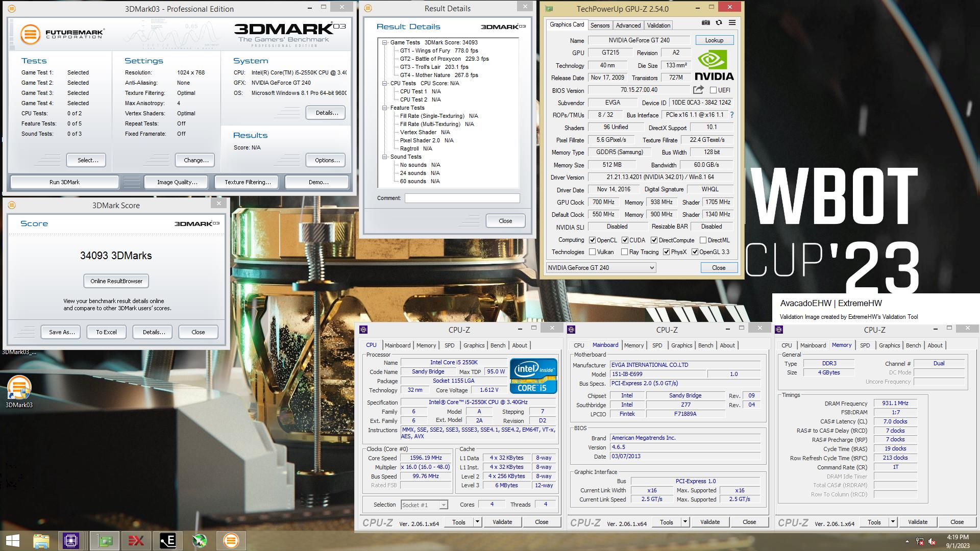980x551 pixels.
Task: Click the Texture Filtering button in 3DMark03
Action: pos(248,182)
